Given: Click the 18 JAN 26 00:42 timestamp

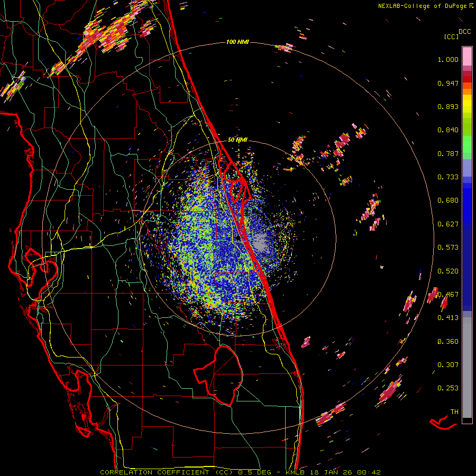Looking at the screenshot, I should click(345, 472).
